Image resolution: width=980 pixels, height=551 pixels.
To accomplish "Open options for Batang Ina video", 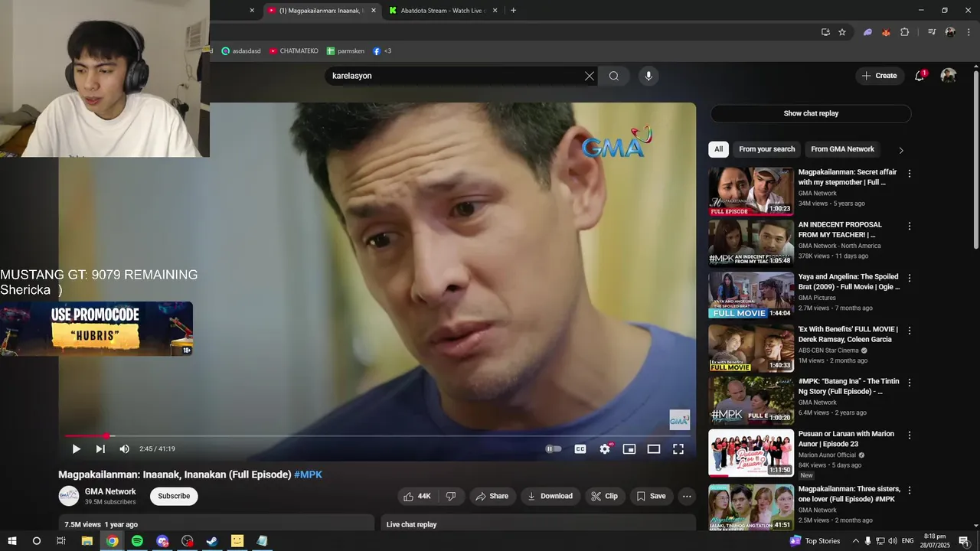I will coord(910,383).
